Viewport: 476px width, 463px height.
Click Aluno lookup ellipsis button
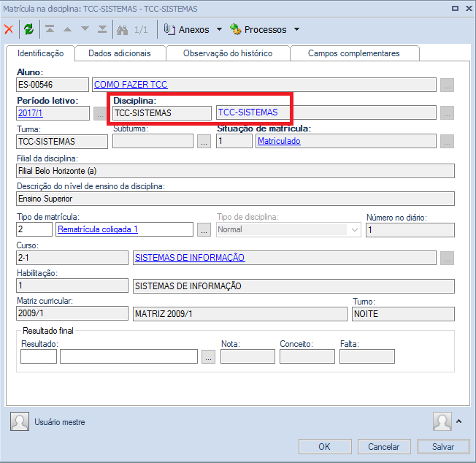click(x=447, y=85)
